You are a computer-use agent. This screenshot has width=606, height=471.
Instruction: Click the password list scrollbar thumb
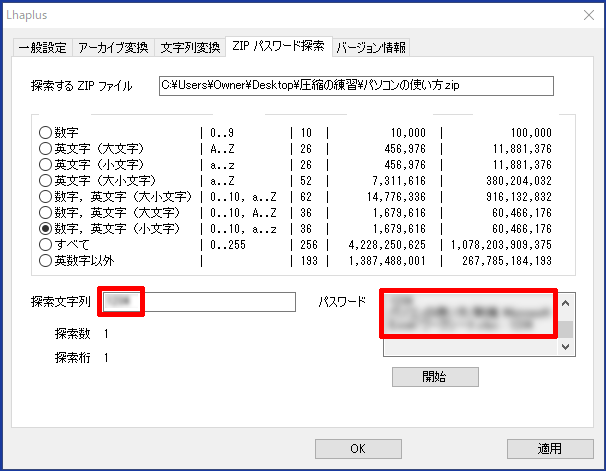click(566, 330)
